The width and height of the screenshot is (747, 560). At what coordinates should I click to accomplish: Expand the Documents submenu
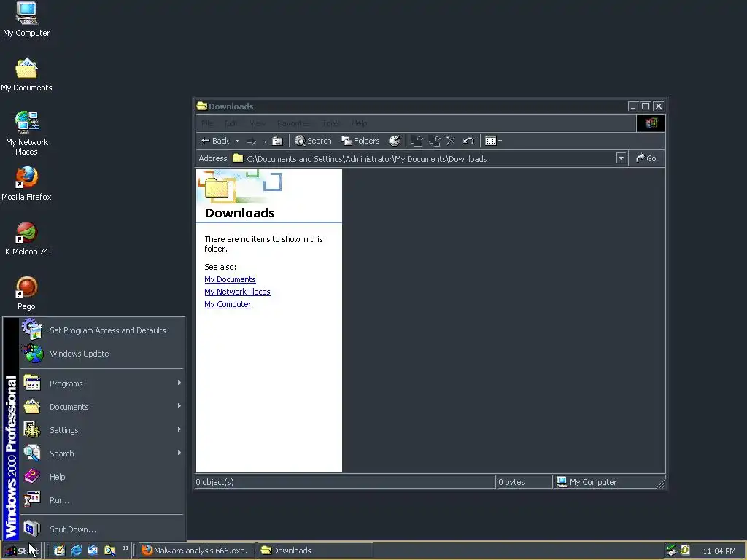point(102,407)
